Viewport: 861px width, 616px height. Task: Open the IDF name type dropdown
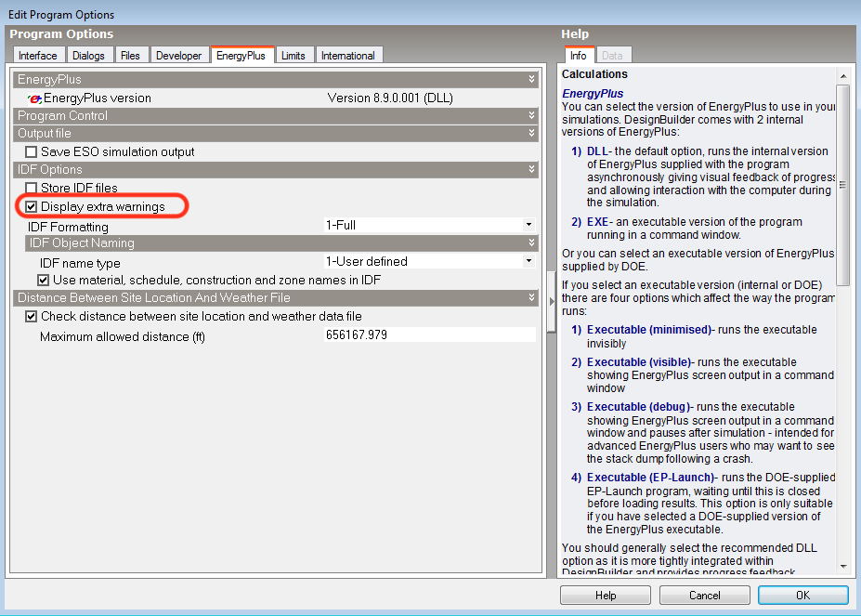point(528,261)
